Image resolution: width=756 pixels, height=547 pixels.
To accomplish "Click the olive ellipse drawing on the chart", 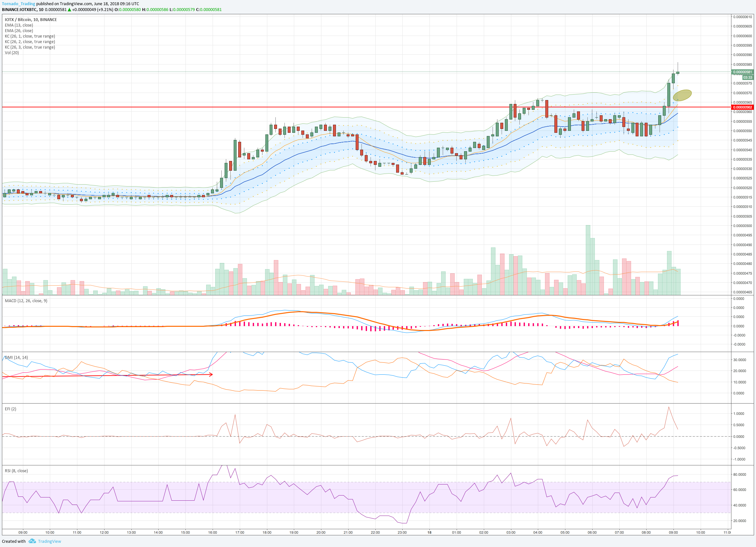I will pos(682,95).
